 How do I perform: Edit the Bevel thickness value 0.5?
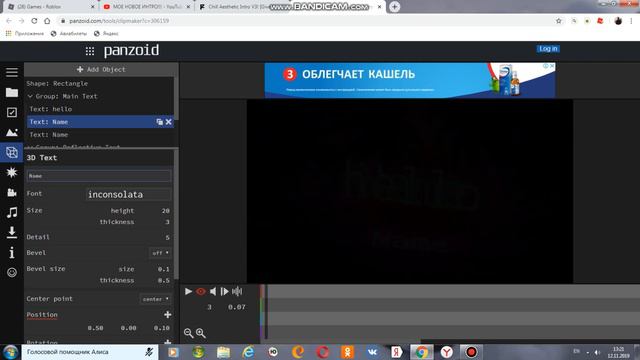[x=163, y=281]
